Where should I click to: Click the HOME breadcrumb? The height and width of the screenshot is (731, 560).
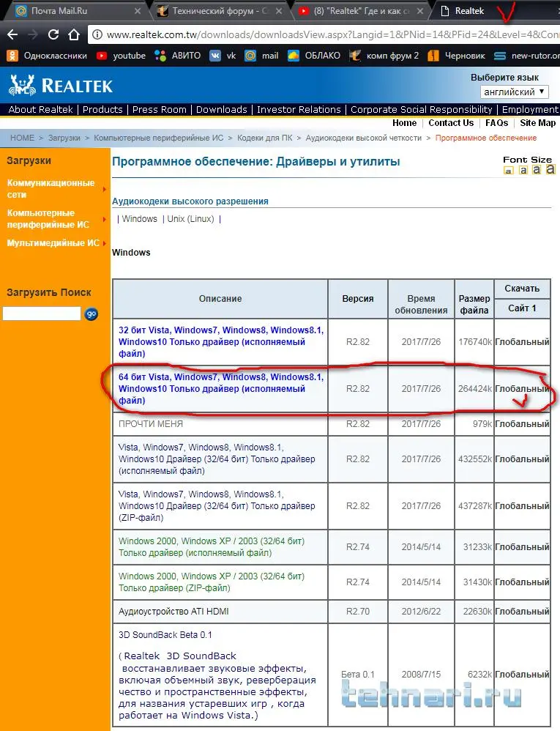click(x=23, y=138)
